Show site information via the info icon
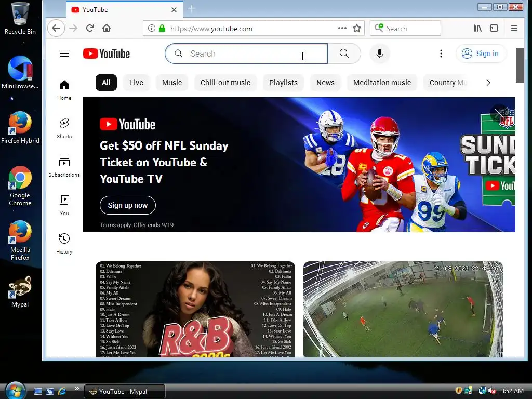 coord(152,28)
